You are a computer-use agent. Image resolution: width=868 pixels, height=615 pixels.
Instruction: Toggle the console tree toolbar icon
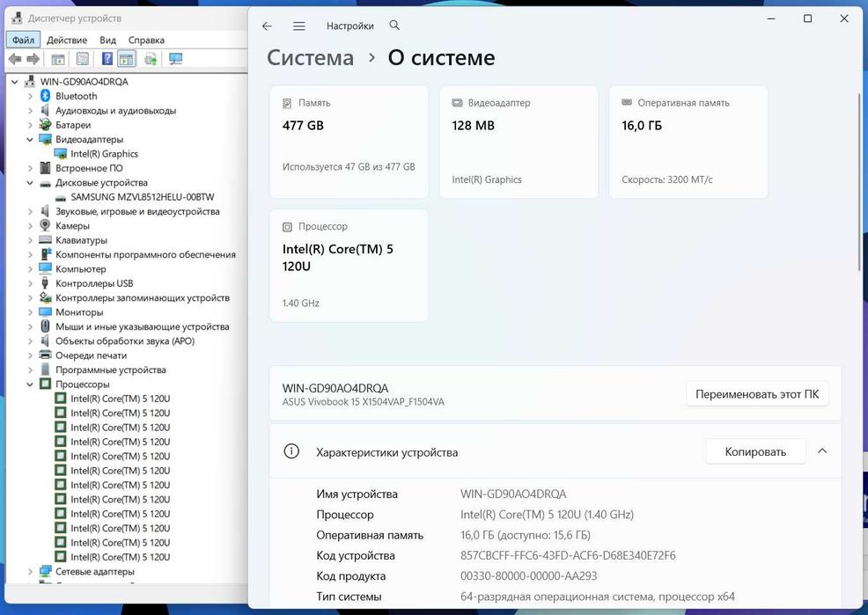(x=58, y=59)
